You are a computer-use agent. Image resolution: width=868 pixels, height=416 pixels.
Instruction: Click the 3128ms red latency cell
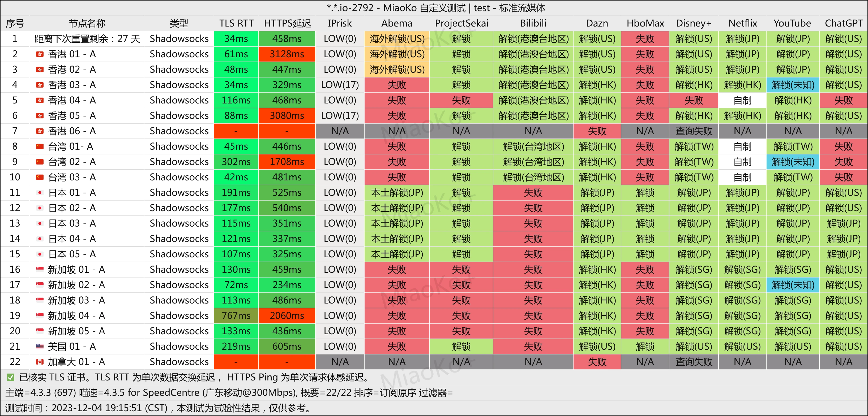pos(287,54)
